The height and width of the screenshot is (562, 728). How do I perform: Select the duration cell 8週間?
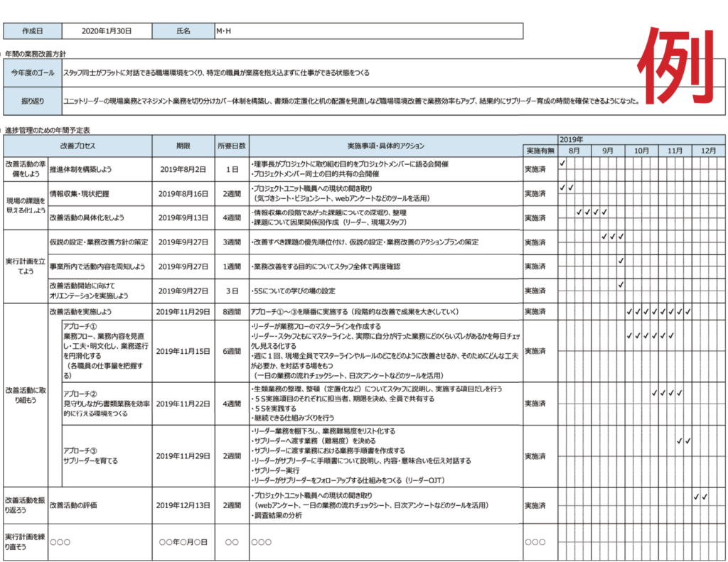pyautogui.click(x=232, y=312)
